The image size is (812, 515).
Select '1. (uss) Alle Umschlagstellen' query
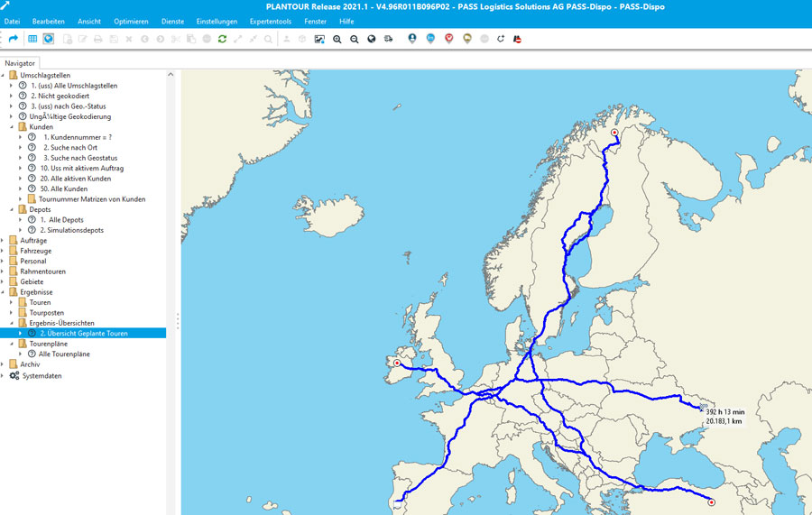tap(74, 86)
